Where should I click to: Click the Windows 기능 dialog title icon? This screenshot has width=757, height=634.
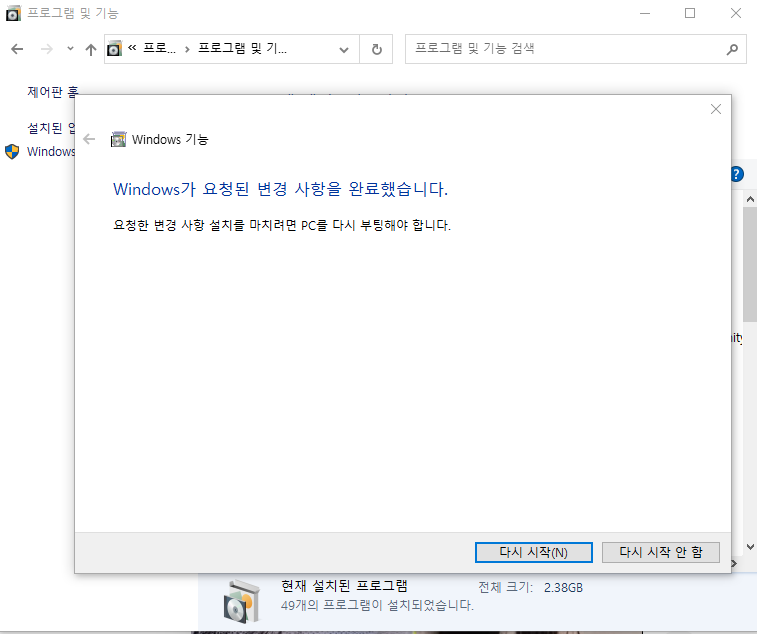click(118, 140)
